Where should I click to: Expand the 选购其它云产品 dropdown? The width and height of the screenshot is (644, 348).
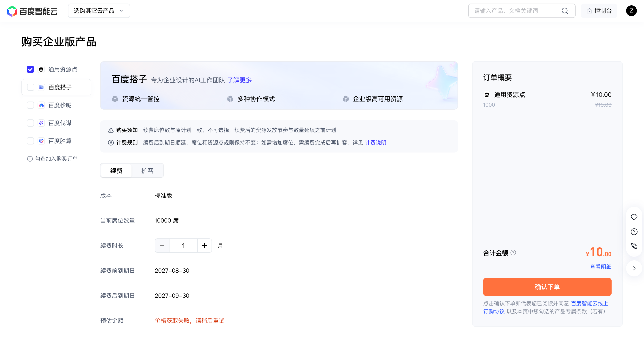(99, 11)
